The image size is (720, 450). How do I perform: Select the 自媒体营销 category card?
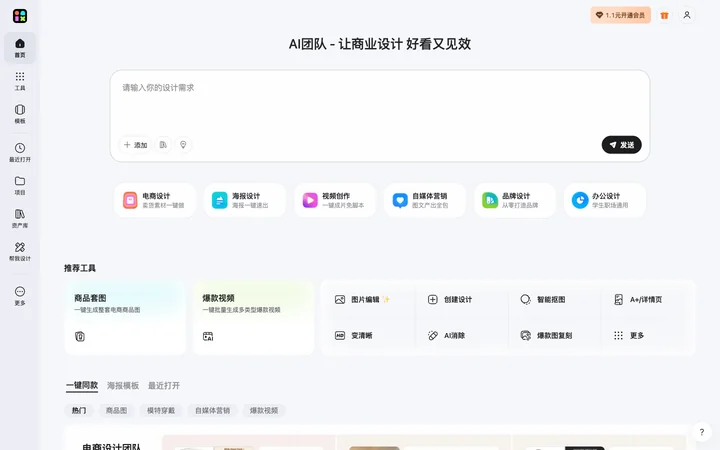(x=424, y=200)
